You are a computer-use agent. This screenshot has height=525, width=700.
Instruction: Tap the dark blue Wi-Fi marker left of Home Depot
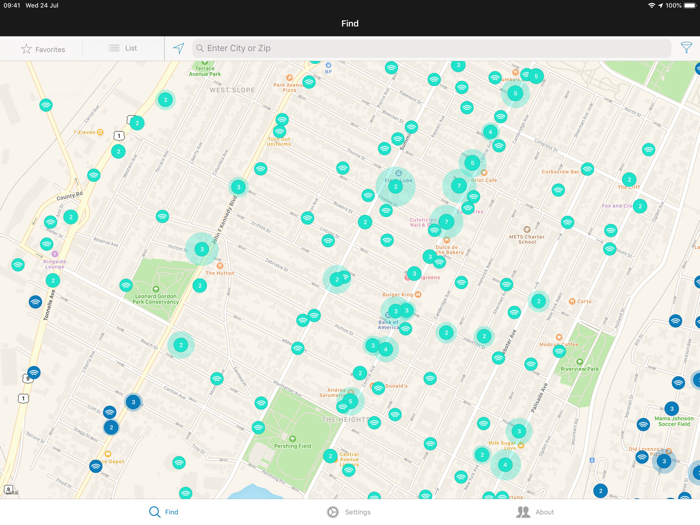(96, 466)
